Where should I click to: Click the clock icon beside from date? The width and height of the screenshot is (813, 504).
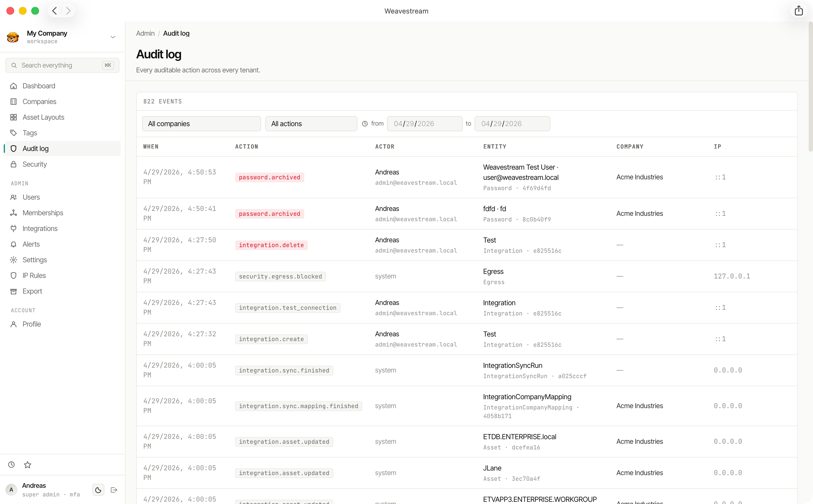[x=365, y=124]
